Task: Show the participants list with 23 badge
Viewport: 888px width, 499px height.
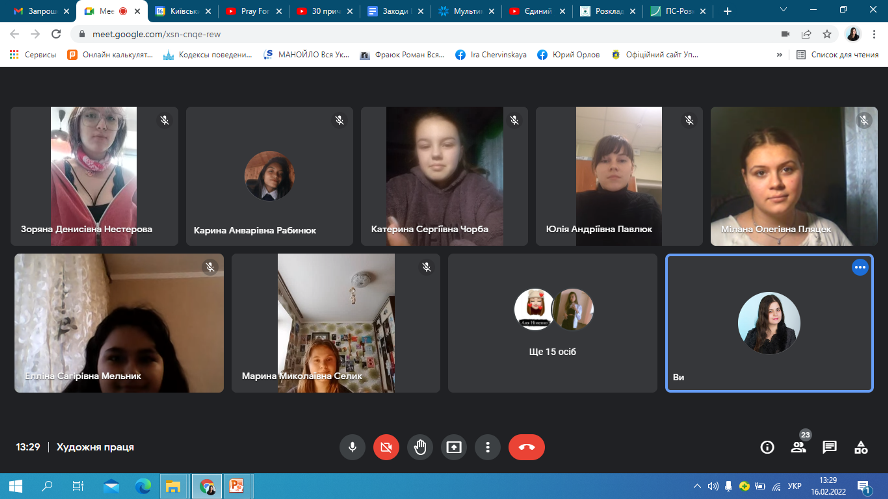Action: 799,447
